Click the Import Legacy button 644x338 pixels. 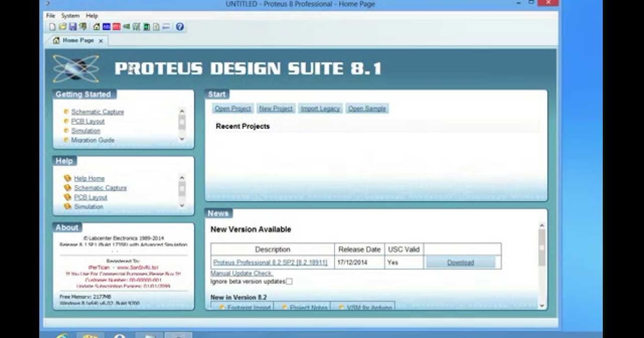(320, 108)
